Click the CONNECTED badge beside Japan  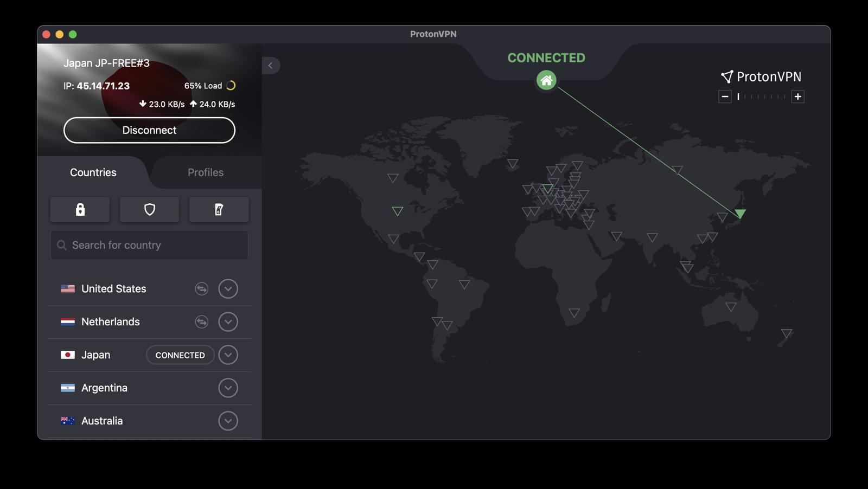[x=180, y=355]
